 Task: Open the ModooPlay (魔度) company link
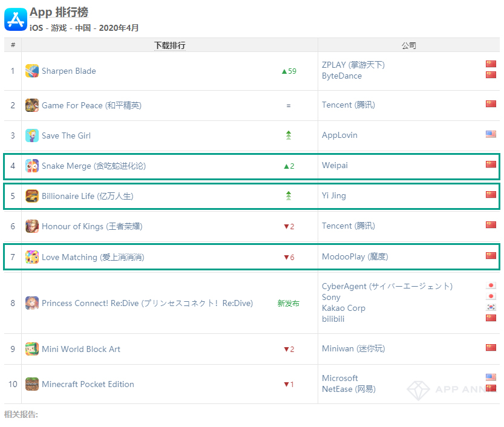click(355, 257)
